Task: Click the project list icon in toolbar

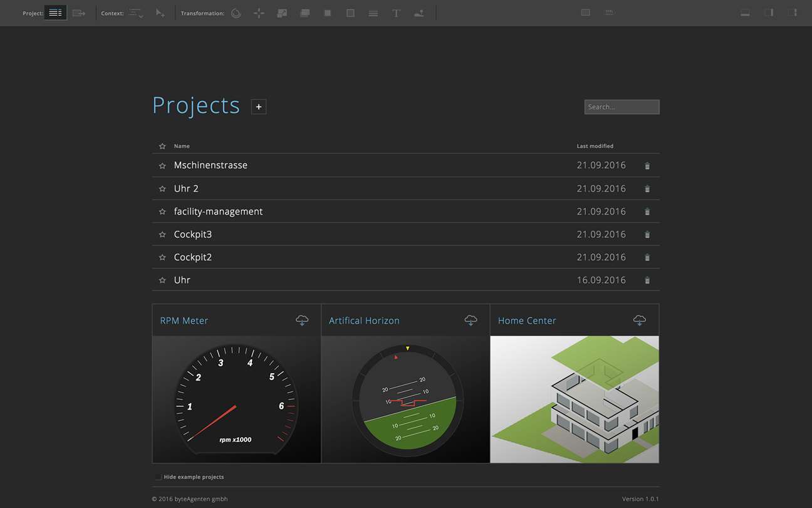Action: 55,13
